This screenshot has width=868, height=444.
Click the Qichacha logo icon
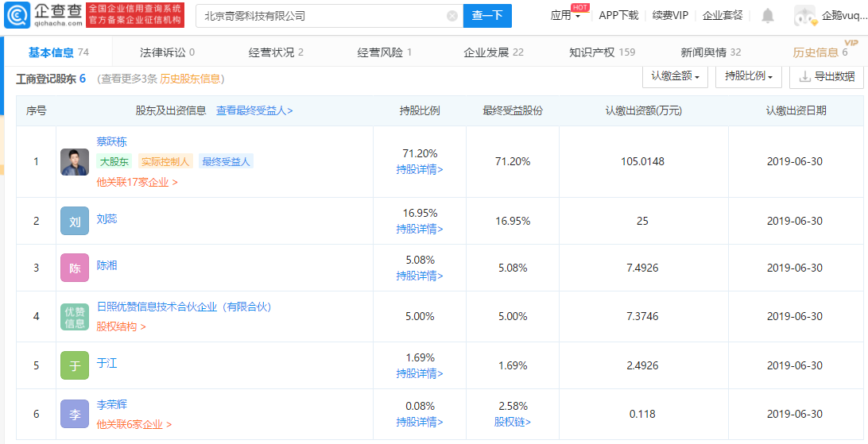tap(17, 15)
